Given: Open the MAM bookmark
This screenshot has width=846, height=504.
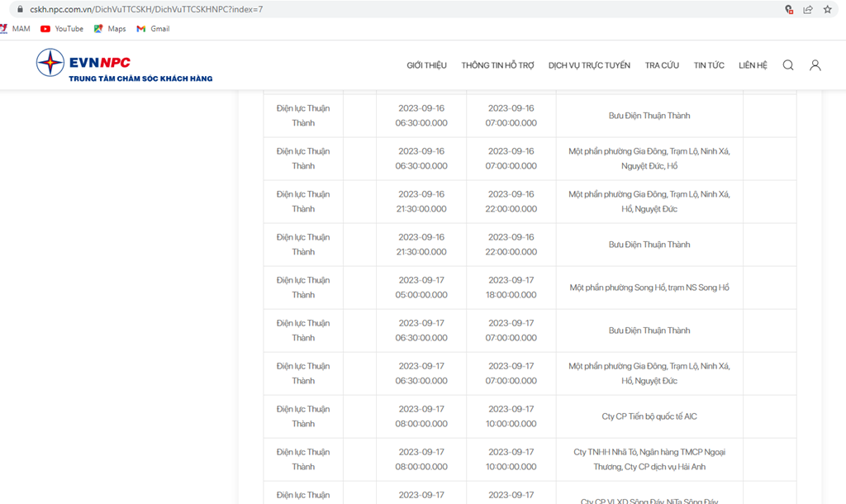Looking at the screenshot, I should [x=15, y=29].
